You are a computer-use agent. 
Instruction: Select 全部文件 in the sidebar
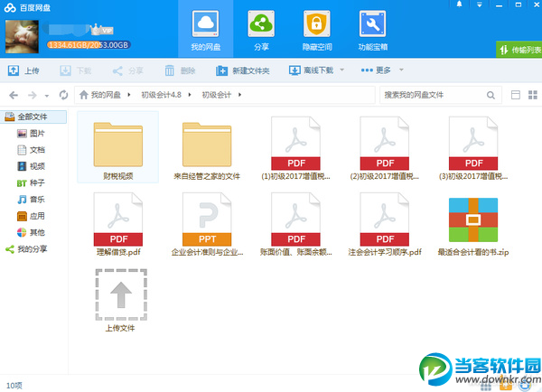(x=33, y=117)
